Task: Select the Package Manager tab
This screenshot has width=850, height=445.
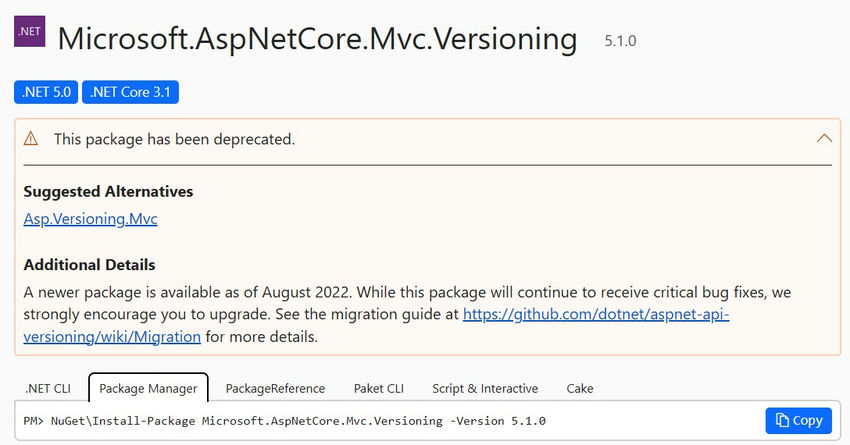Action: pos(148,388)
